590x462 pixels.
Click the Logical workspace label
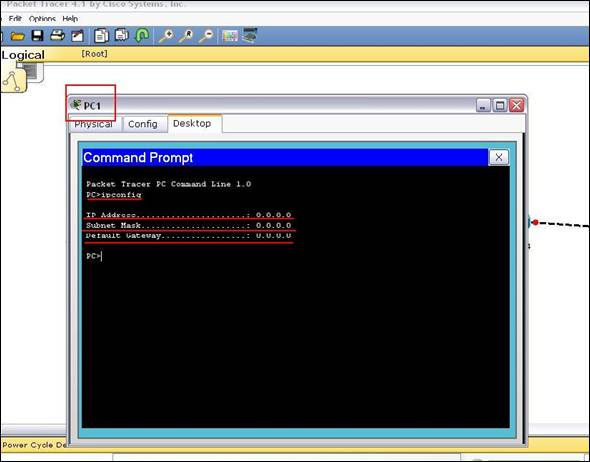[x=23, y=55]
